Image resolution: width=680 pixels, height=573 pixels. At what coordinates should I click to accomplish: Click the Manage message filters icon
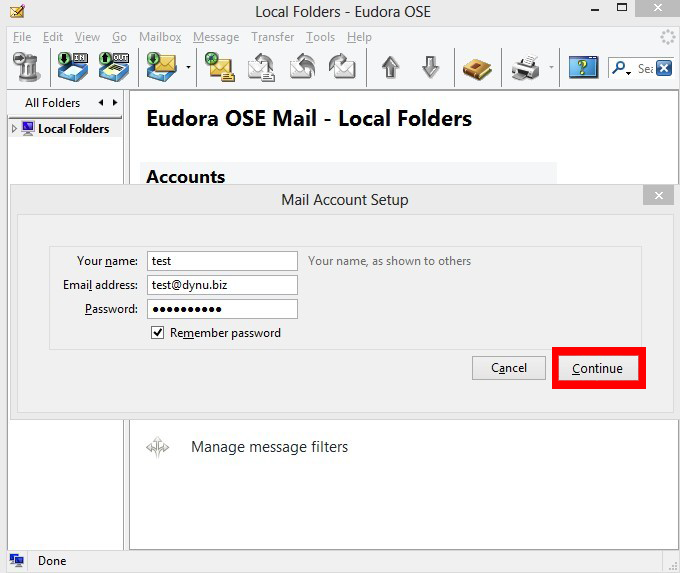click(157, 447)
